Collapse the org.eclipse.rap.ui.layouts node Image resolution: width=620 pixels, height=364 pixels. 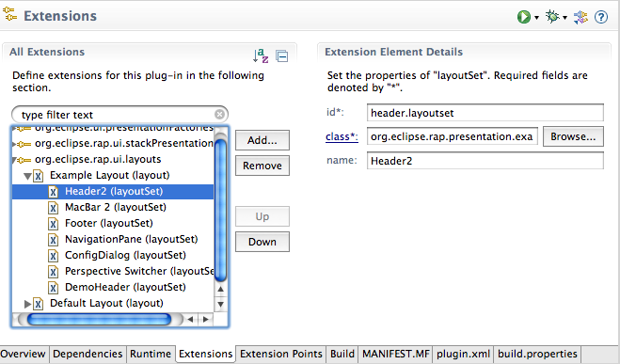point(14,160)
